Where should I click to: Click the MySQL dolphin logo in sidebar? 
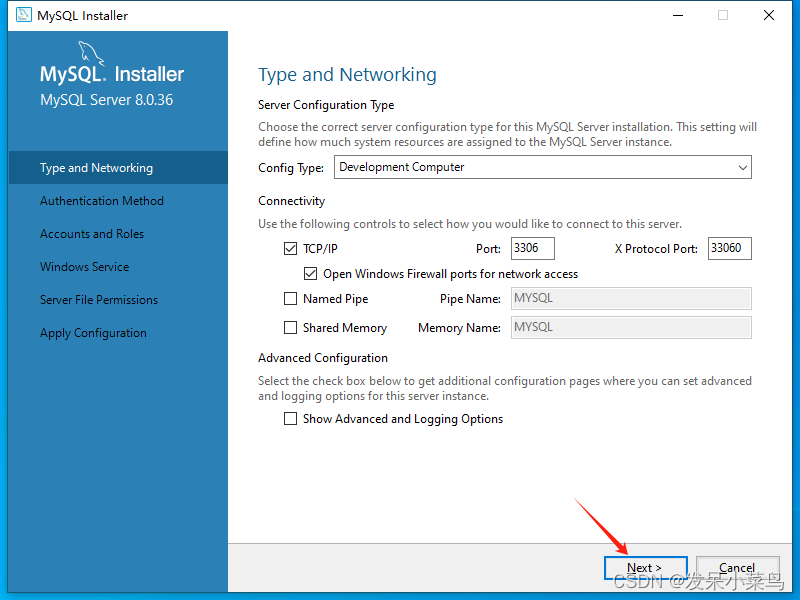[x=91, y=53]
